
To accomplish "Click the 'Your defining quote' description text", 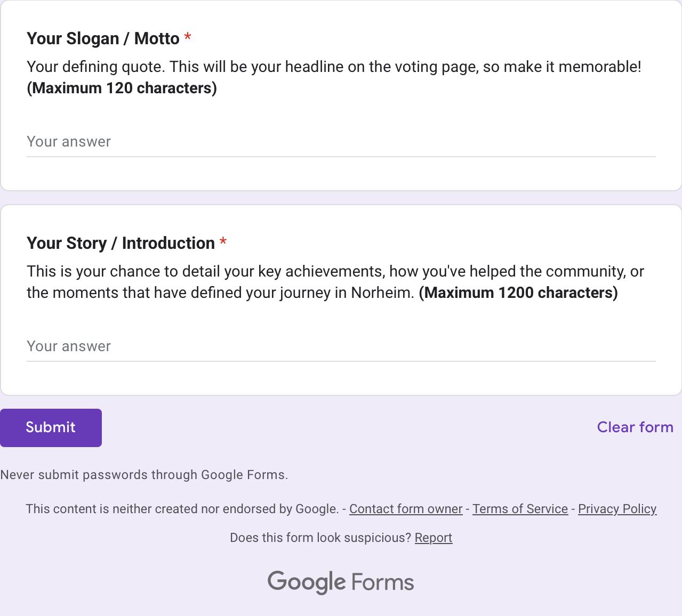I will (333, 67).
